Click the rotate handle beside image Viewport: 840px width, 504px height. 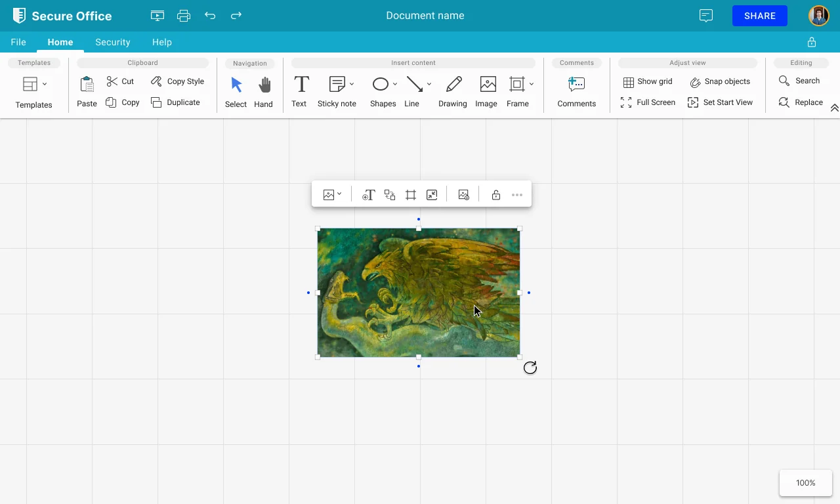(530, 367)
